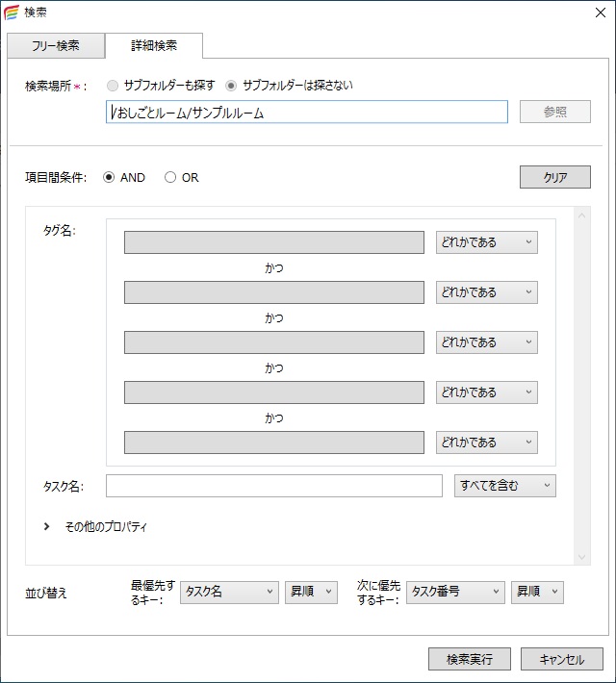Click the タスク名 text input field
This screenshot has height=683, width=616.
tap(273, 486)
